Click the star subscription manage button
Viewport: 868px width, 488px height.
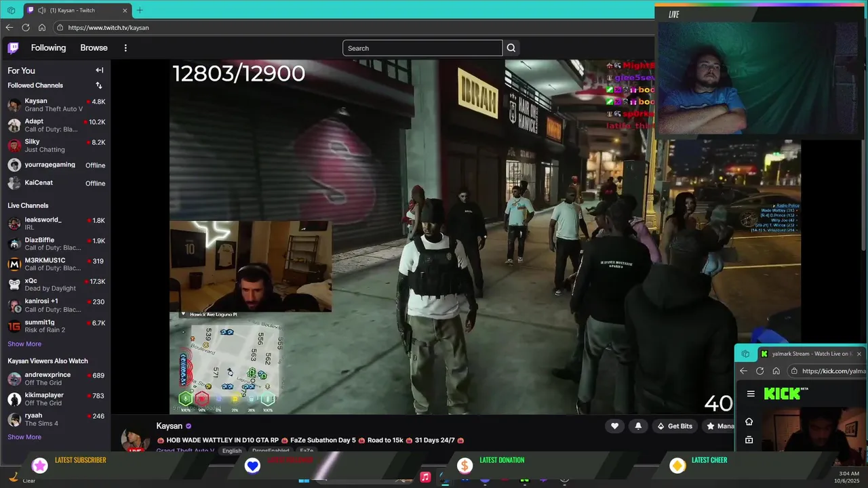click(x=718, y=426)
